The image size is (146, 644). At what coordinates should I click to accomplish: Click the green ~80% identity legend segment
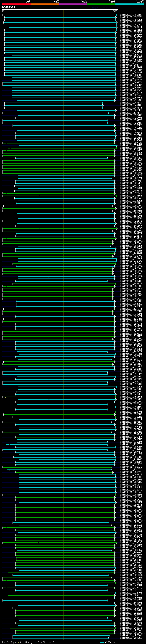click(101, 4)
